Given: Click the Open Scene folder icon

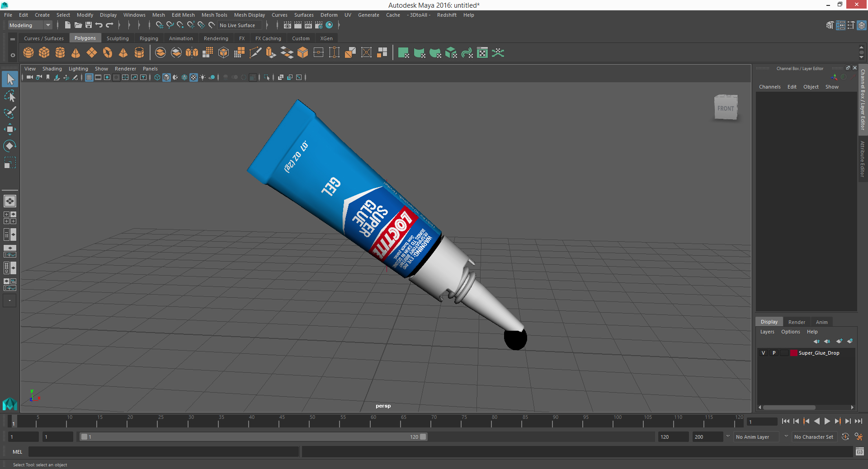Looking at the screenshot, I should (x=78, y=25).
